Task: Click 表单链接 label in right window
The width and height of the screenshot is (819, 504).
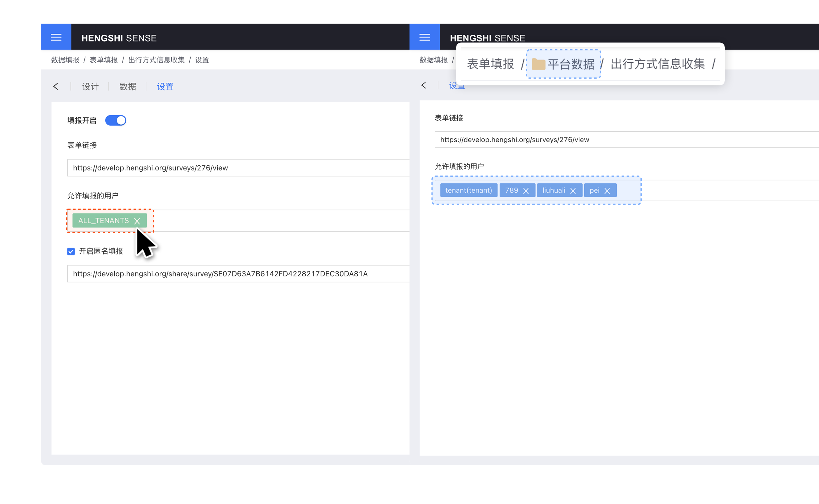Action: tap(449, 118)
